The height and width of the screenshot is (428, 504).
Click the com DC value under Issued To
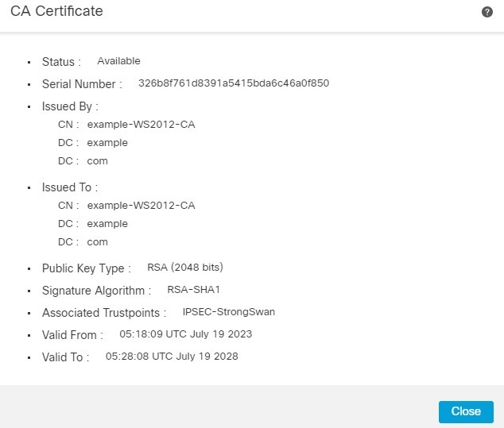tap(97, 242)
